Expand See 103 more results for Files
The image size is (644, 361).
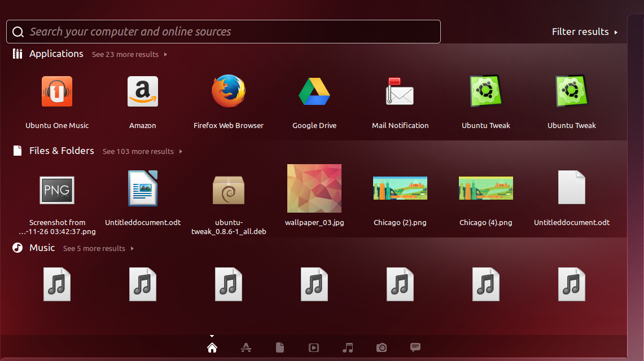(x=142, y=152)
